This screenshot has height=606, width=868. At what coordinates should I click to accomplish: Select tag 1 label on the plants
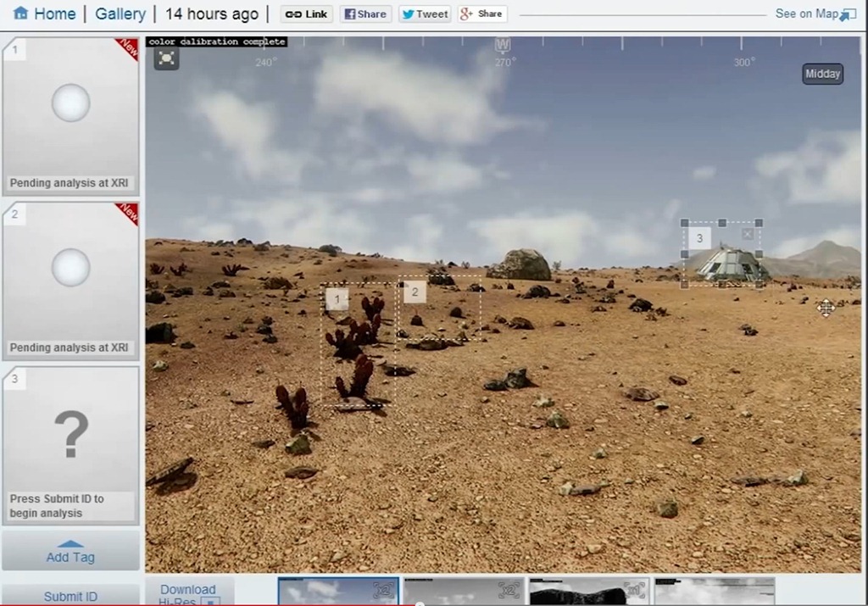point(337,299)
